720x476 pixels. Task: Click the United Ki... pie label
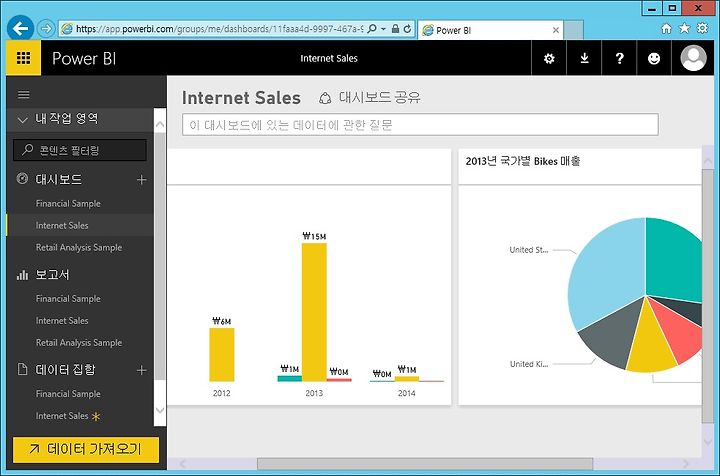(x=529, y=364)
